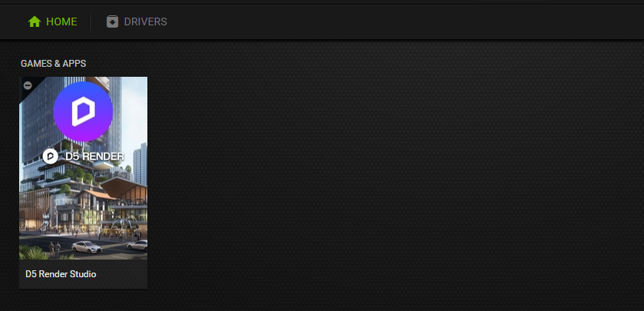Click the minus status badge on D5 tile

pyautogui.click(x=28, y=85)
